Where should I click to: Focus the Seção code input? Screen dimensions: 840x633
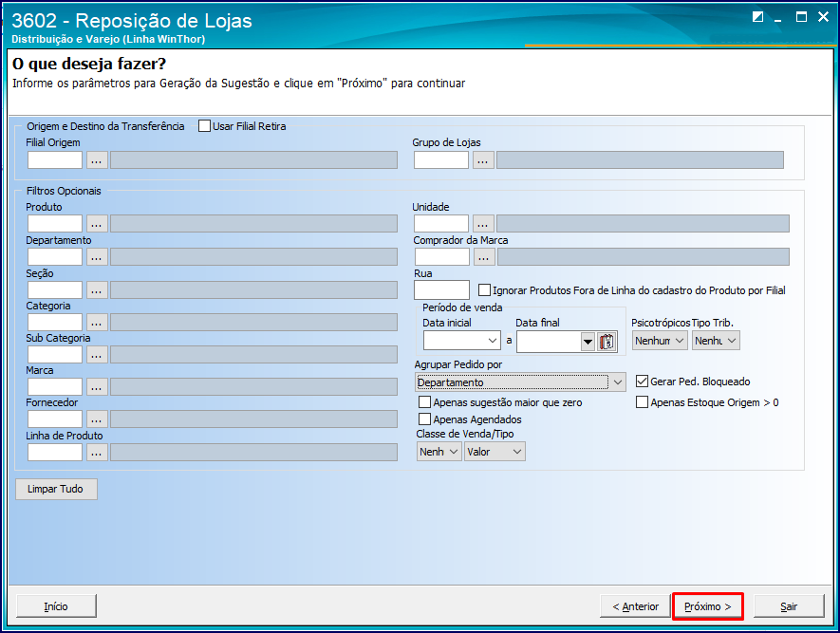point(55,290)
